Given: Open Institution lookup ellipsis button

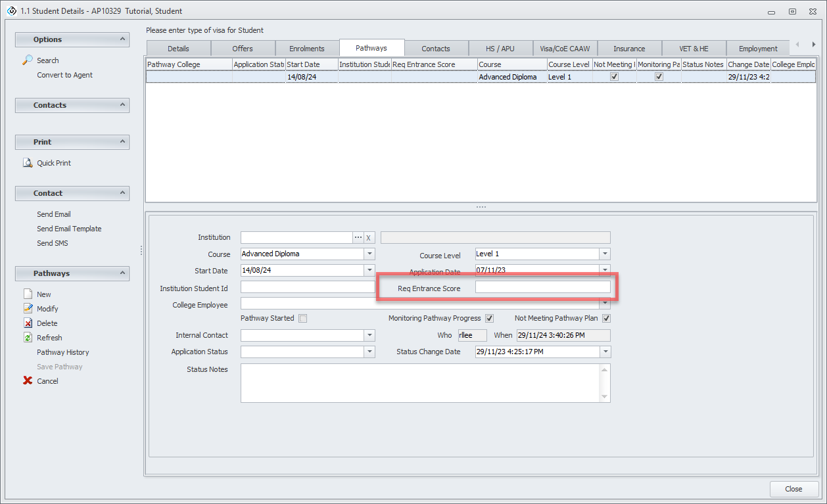Looking at the screenshot, I should (358, 237).
